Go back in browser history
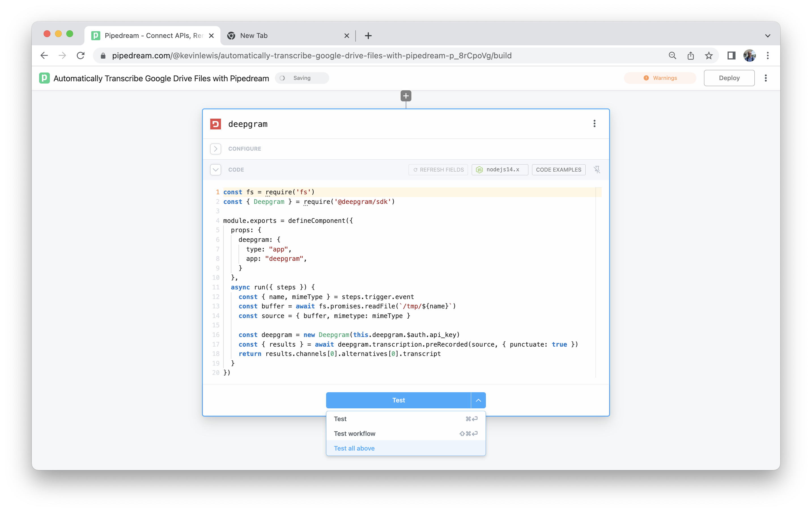812x512 pixels. click(x=44, y=56)
